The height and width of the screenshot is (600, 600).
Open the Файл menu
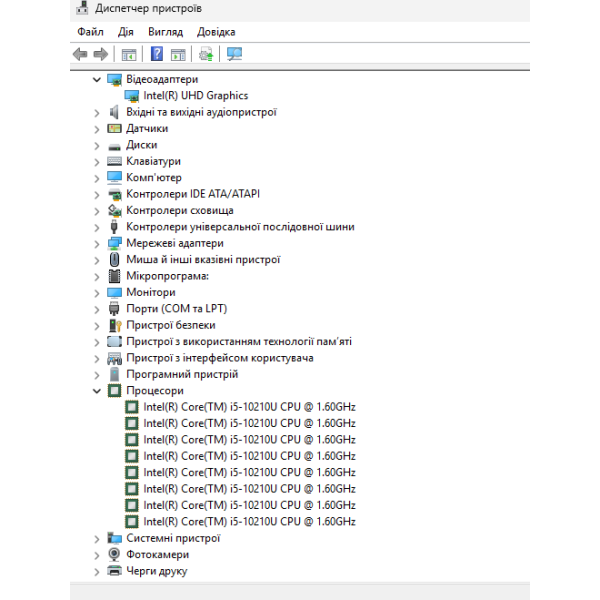pos(90,32)
